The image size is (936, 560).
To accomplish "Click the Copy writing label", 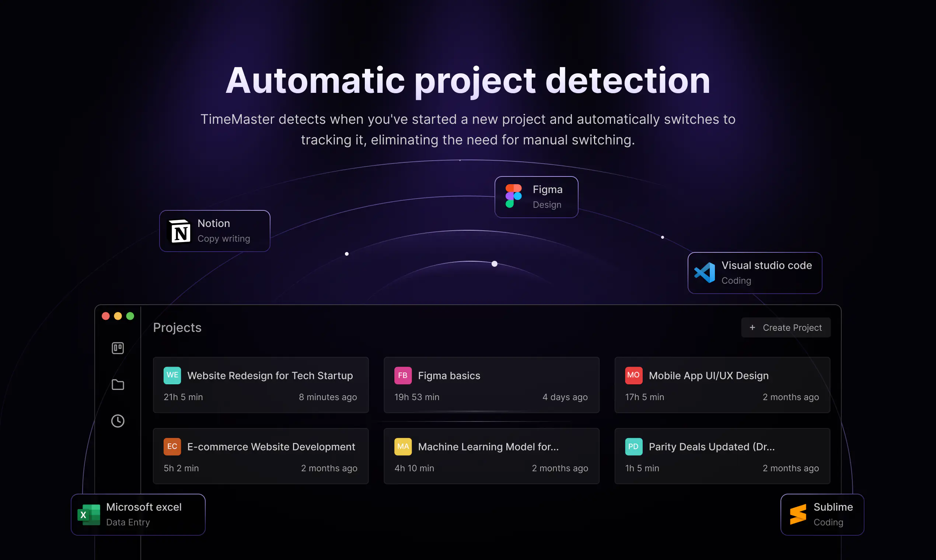I will pyautogui.click(x=224, y=238).
